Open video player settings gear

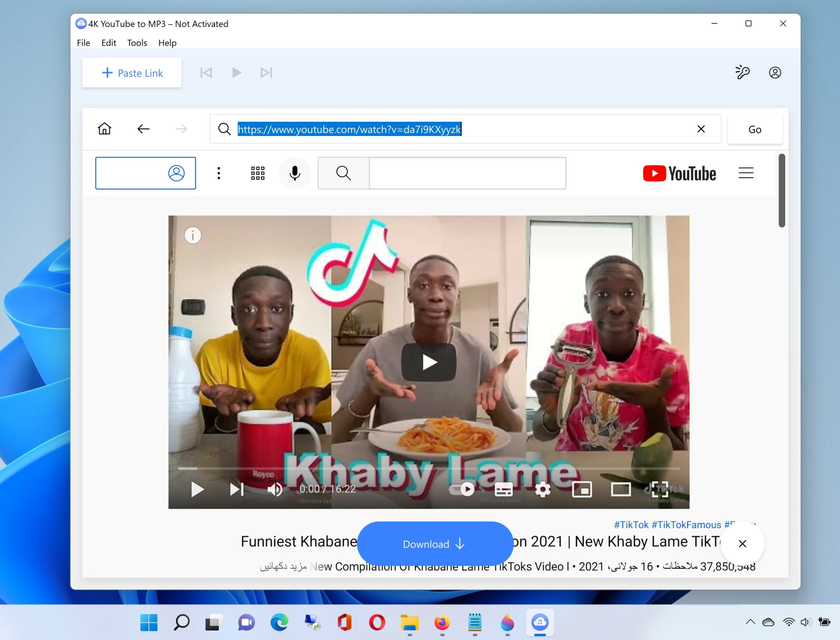point(543,489)
